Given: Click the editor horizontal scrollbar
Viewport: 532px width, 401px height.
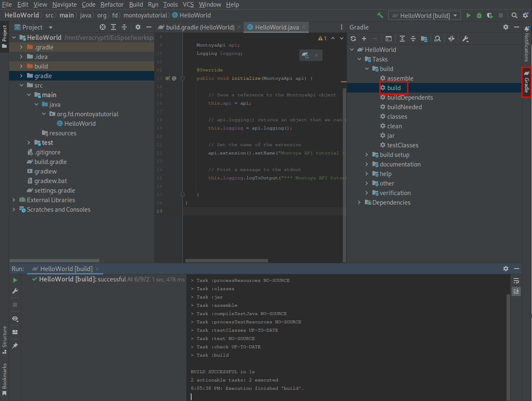Looking at the screenshot, I should tap(227, 261).
